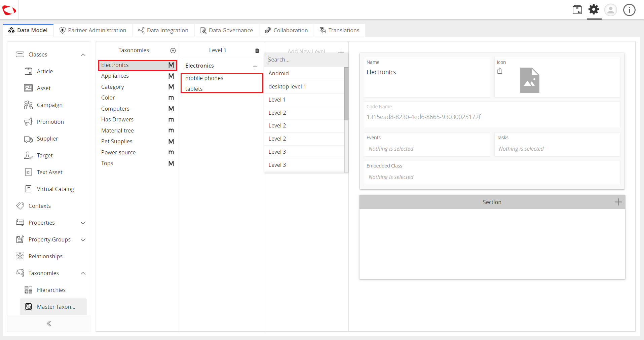Select Has Drawers taxonomy

pos(138,120)
